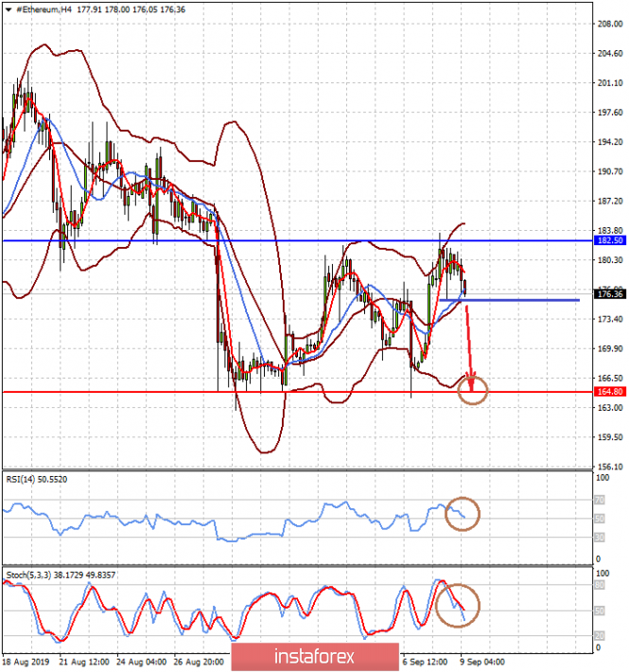Select the blue 182.50 price level tag
The width and height of the screenshot is (629, 672).
pos(610,240)
